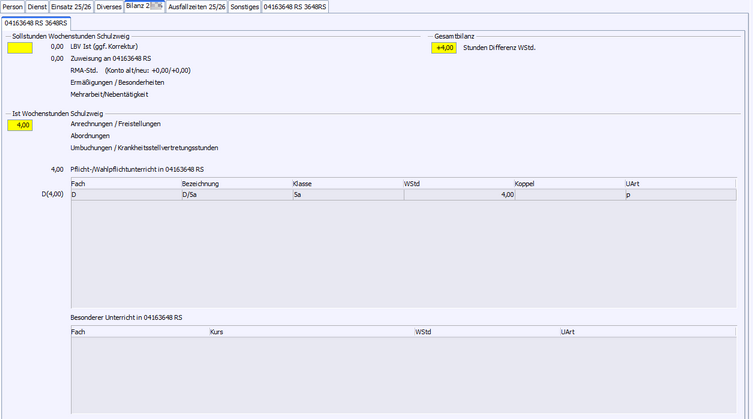Select the top-row 04163648 RS 3648RS tab
This screenshot has width=753, height=419.
click(x=295, y=7)
